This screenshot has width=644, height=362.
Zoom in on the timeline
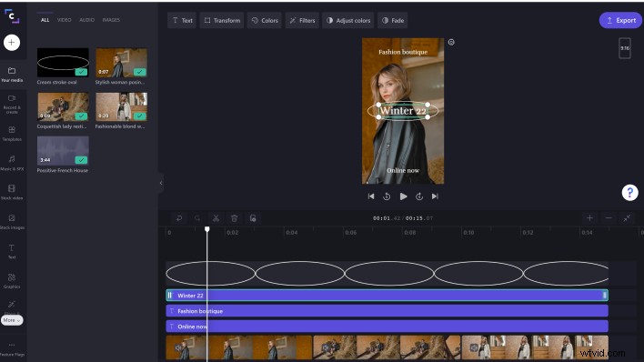[589, 217]
